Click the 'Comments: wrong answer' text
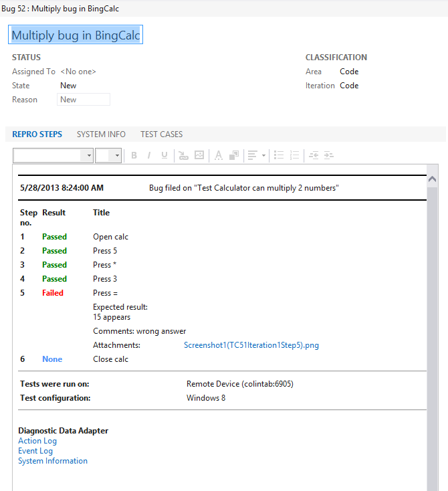 click(x=139, y=331)
